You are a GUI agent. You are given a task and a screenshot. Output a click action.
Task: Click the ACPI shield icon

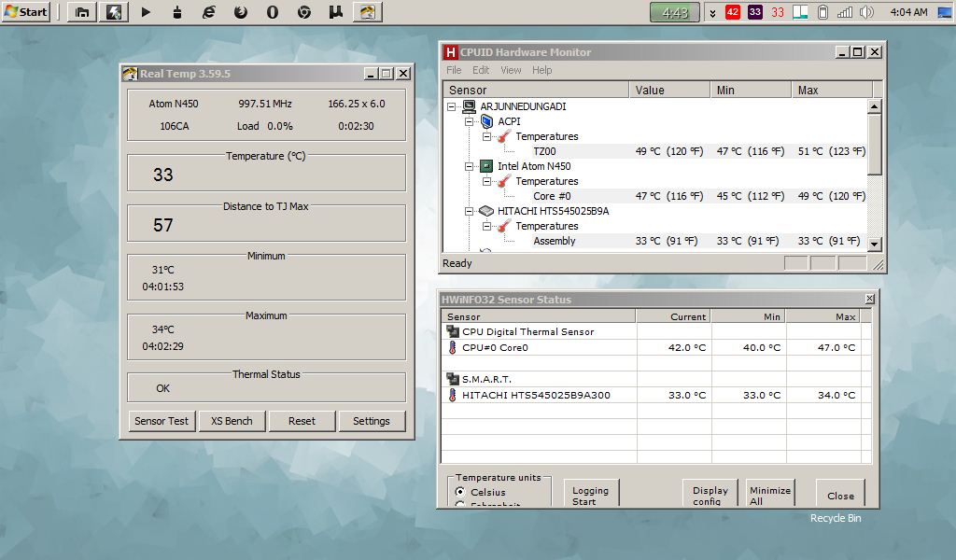click(x=486, y=121)
